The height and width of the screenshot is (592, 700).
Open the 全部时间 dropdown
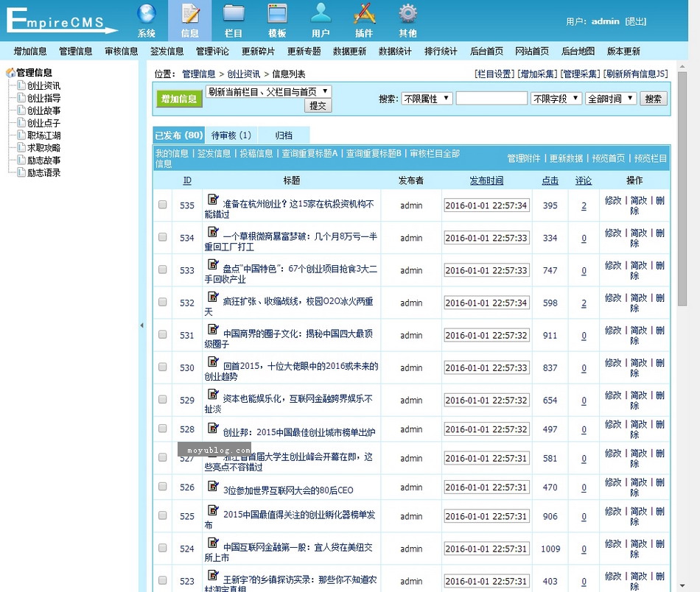point(611,99)
